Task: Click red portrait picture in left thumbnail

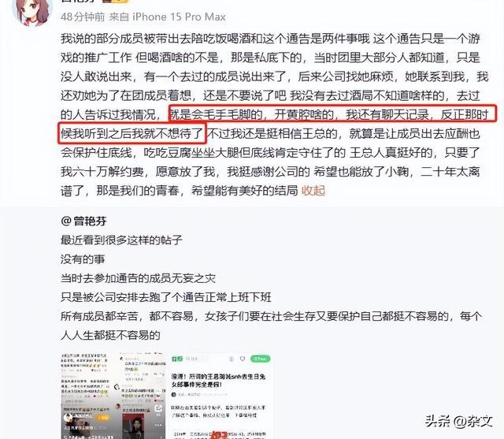Action: pos(133,426)
